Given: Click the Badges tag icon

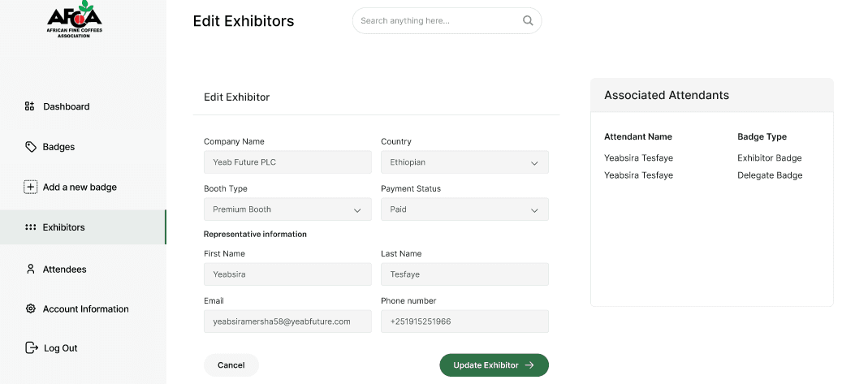Looking at the screenshot, I should coord(31,147).
